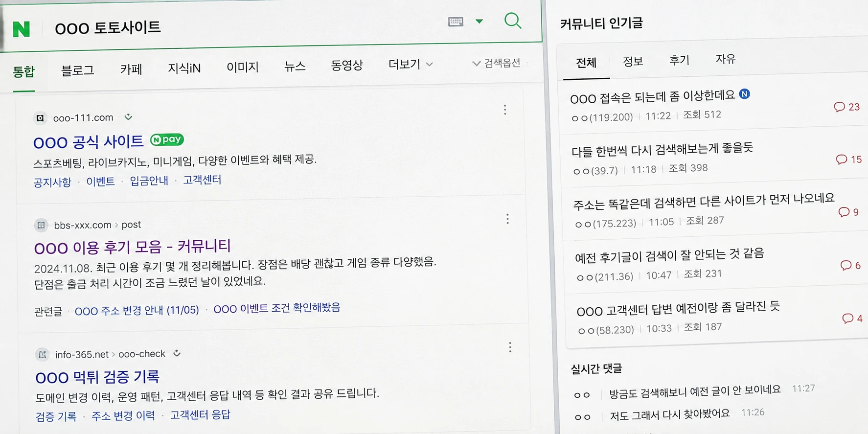Click the info-365.net site favicon
This screenshot has width=868, height=434.
(43, 354)
